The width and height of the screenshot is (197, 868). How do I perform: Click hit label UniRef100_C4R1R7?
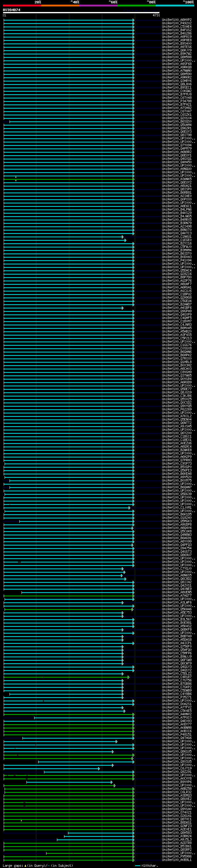[177, 677]
